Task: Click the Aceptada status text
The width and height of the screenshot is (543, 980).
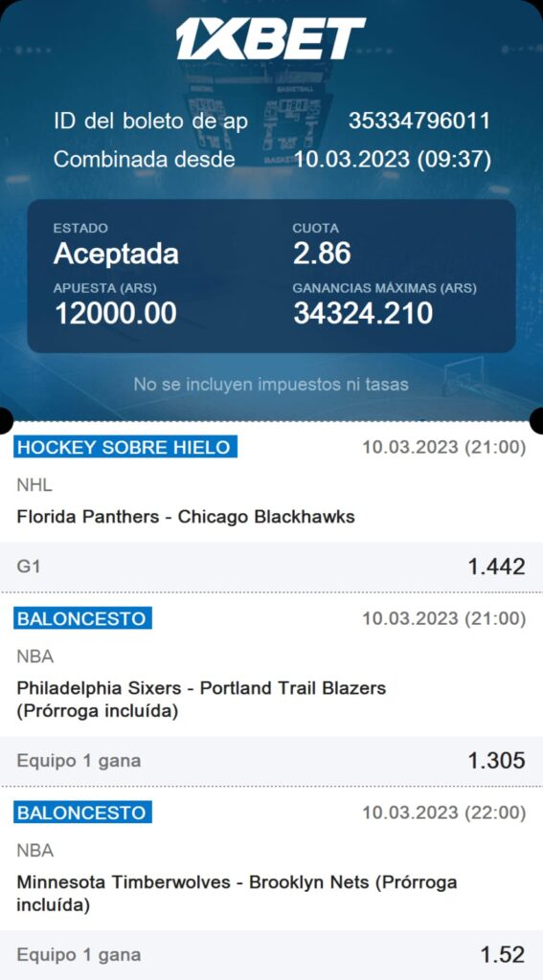Action: (117, 254)
